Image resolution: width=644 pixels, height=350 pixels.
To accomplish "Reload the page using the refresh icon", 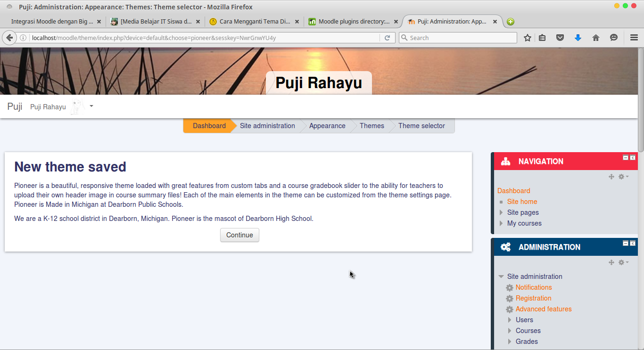I will 387,38.
